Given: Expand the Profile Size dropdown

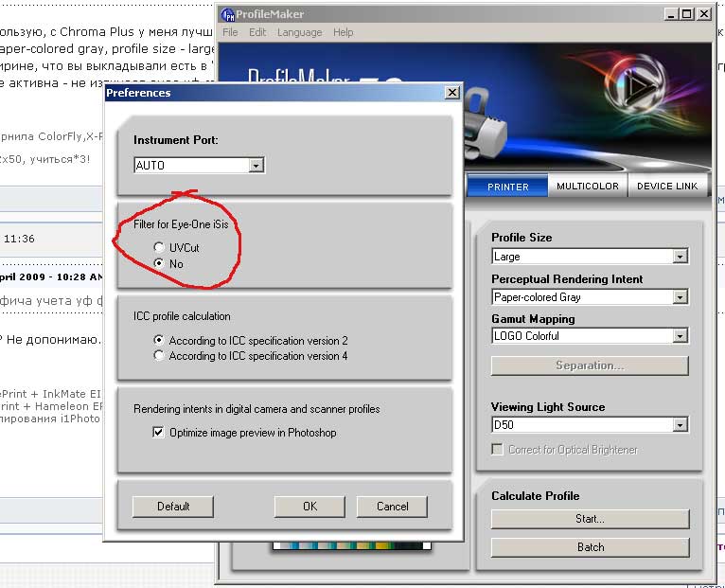Looking at the screenshot, I should (680, 257).
